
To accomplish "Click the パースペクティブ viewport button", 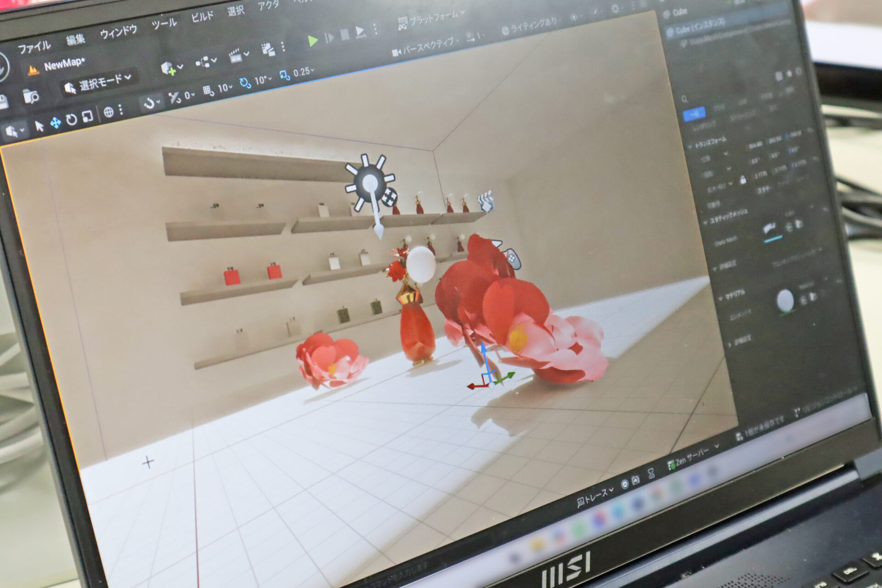I will point(428,45).
